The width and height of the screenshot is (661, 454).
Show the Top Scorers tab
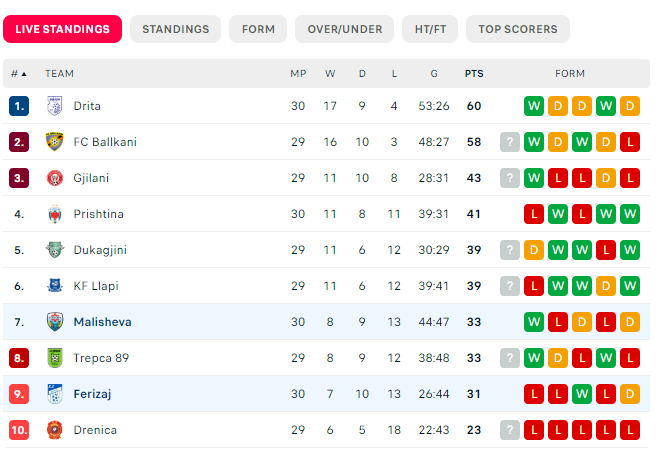518,29
